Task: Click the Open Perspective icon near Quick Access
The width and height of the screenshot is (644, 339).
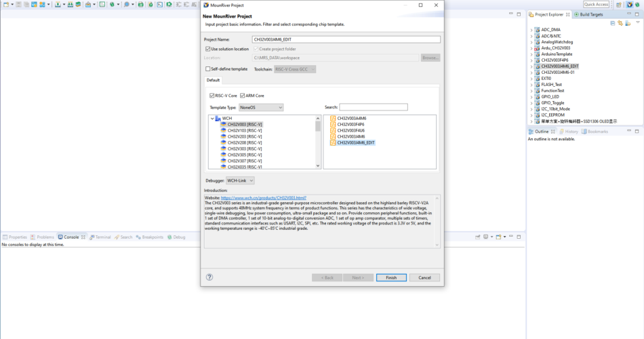Action: (x=618, y=5)
